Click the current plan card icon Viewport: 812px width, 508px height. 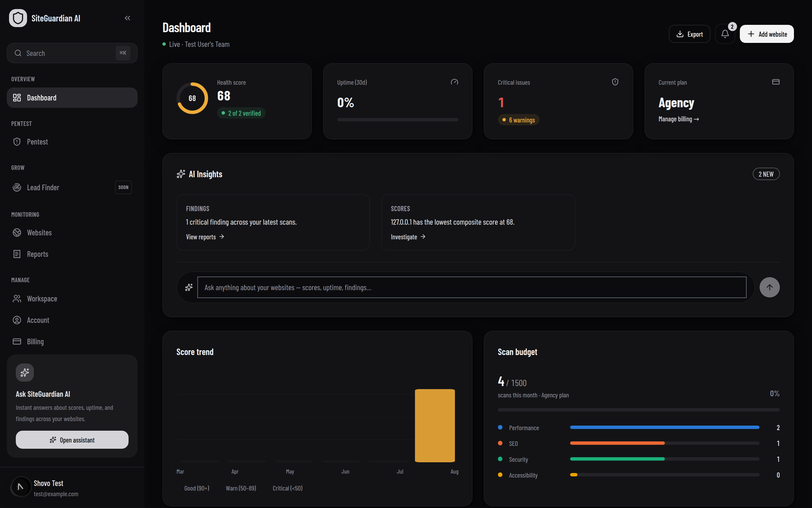click(x=776, y=82)
